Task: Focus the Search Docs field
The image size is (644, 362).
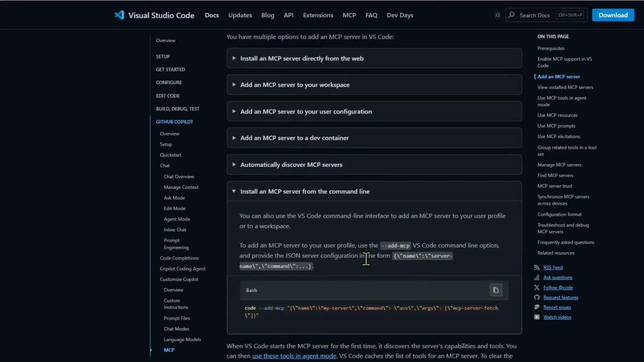Action: 546,15
